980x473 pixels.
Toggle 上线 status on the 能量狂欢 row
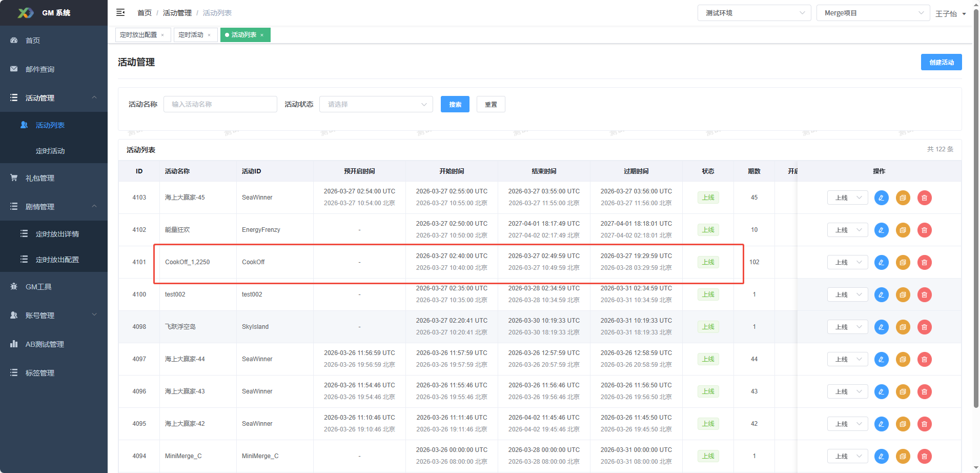[x=708, y=230]
